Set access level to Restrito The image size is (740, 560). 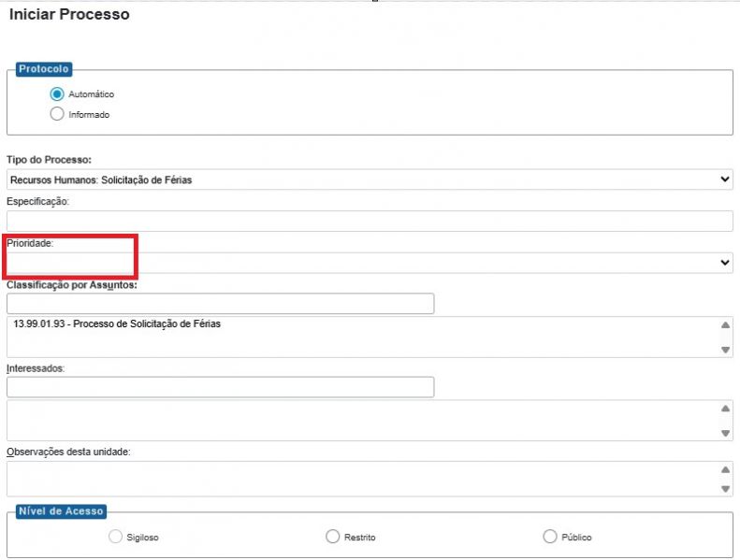point(332,537)
